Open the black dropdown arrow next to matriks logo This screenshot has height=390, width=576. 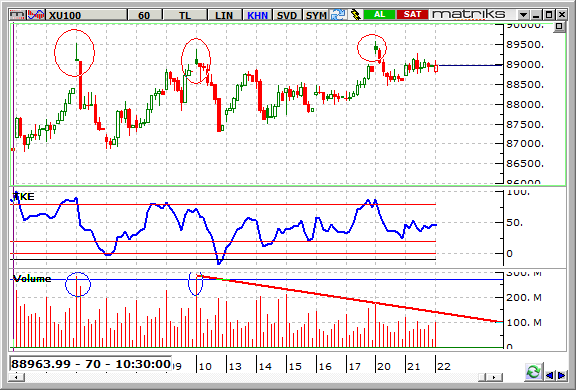coord(523,15)
